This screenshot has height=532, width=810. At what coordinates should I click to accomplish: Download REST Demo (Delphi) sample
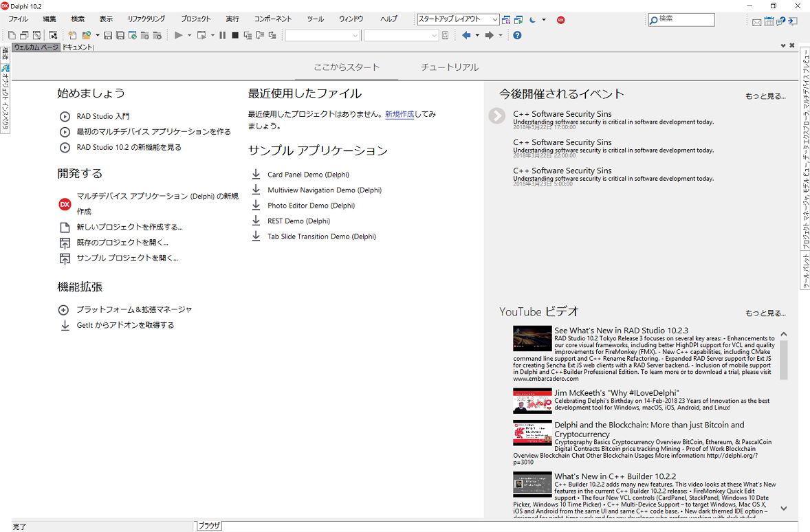tap(298, 221)
